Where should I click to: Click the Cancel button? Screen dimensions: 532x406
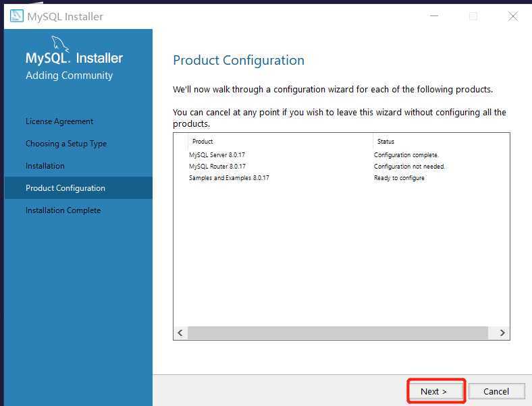pyautogui.click(x=496, y=391)
